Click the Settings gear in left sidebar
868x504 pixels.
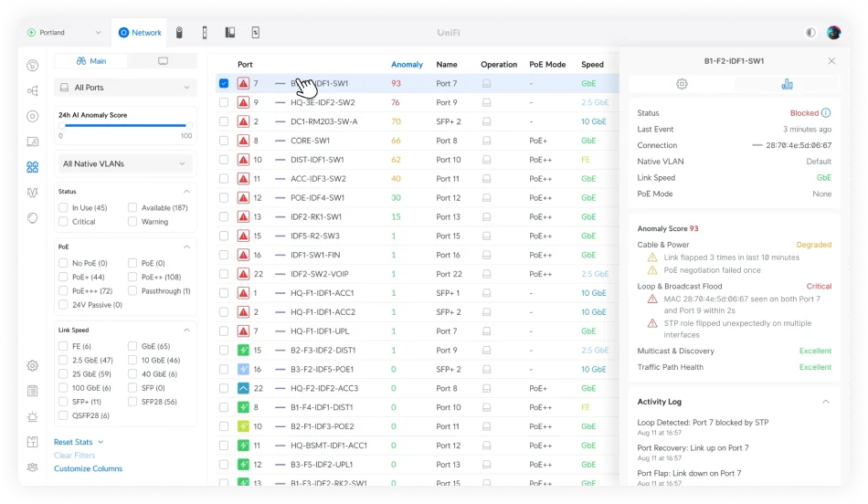click(33, 366)
